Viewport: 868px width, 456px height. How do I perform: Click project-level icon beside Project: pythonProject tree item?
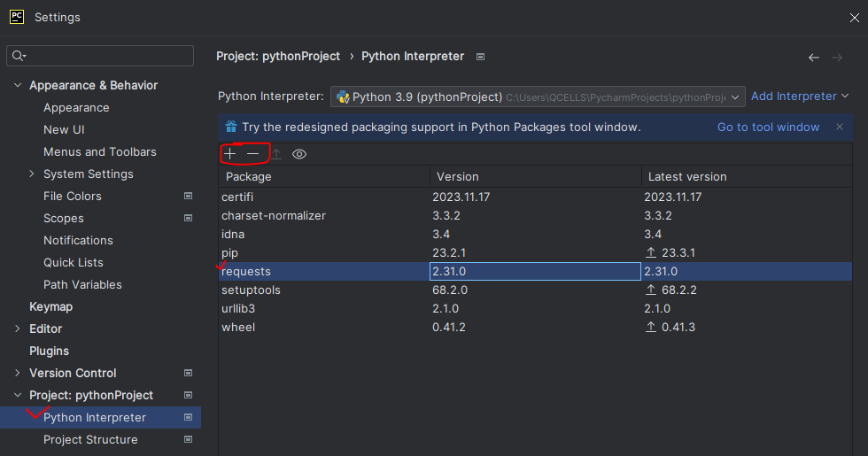[188, 395]
